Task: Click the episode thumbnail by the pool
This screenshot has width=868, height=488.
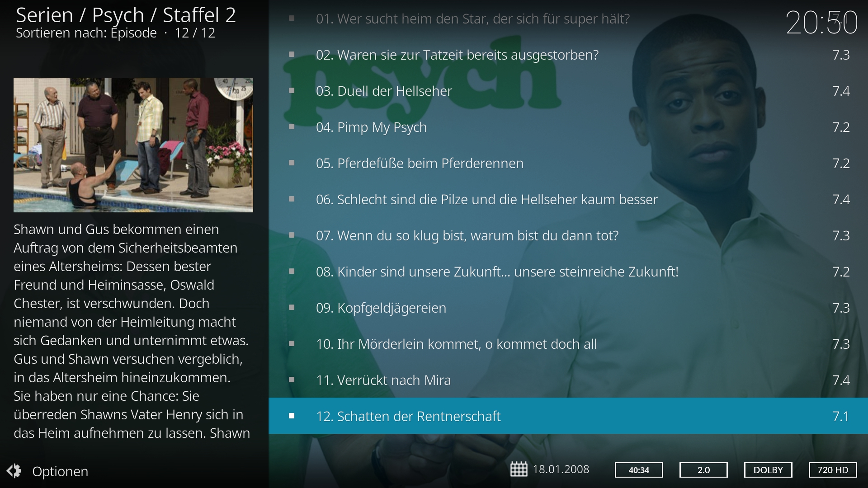Action: (x=133, y=145)
